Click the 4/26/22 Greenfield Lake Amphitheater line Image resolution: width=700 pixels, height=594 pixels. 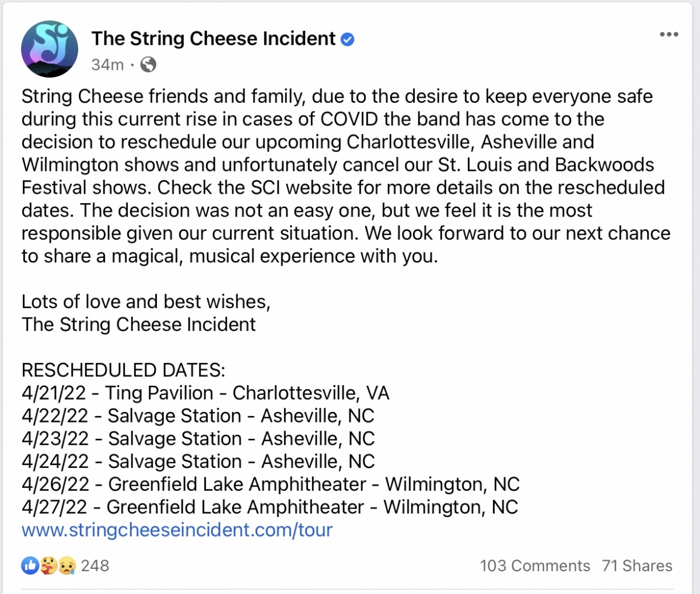pyautogui.click(x=271, y=484)
